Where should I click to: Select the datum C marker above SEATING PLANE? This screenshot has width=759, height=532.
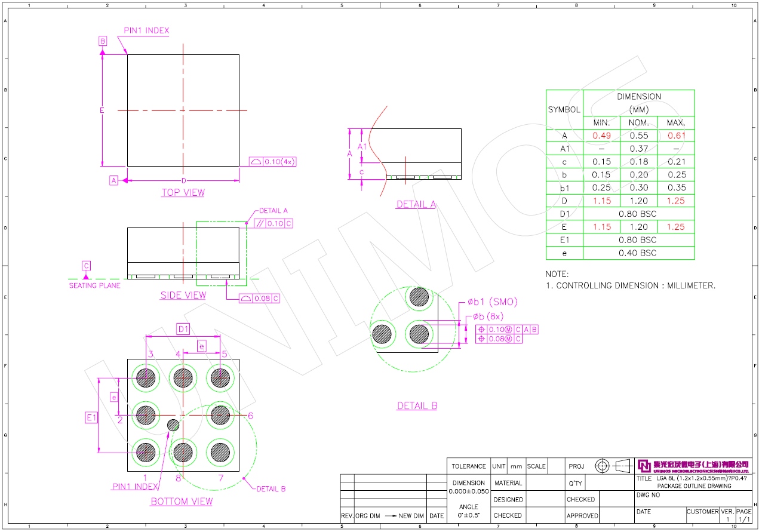[87, 266]
